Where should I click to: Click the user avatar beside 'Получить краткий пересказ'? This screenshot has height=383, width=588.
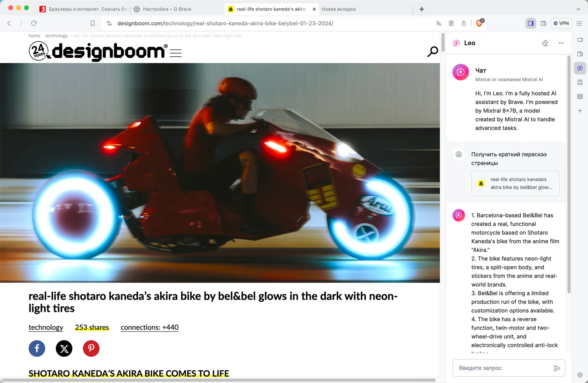tap(459, 154)
